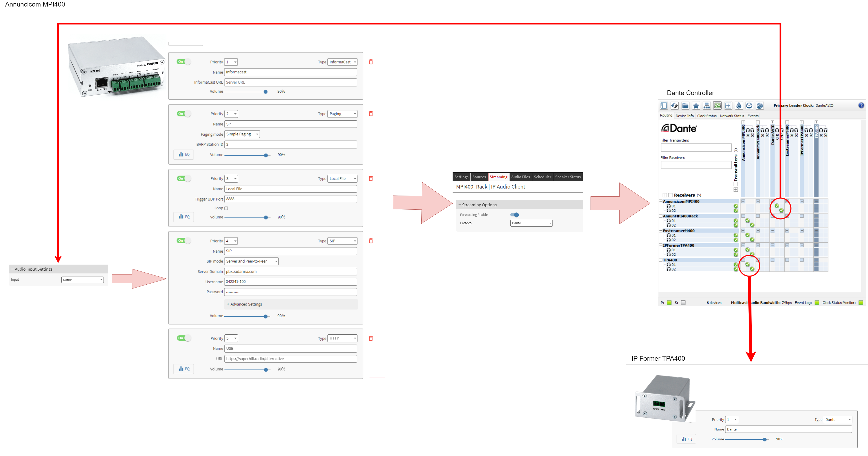
Task: Click the star icon in Dante toolbar
Action: coord(696,105)
